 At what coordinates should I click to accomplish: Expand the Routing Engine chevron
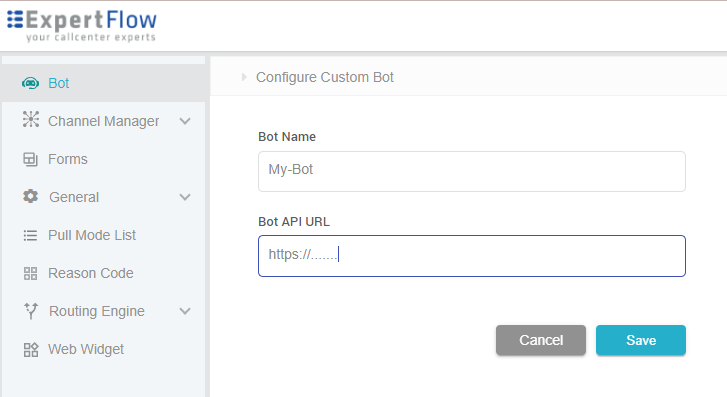click(x=185, y=311)
